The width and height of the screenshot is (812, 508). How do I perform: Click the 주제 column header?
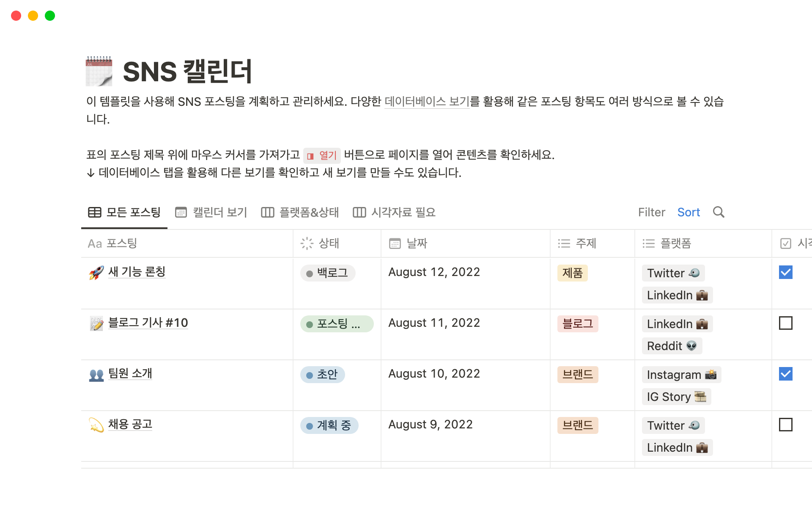(586, 243)
